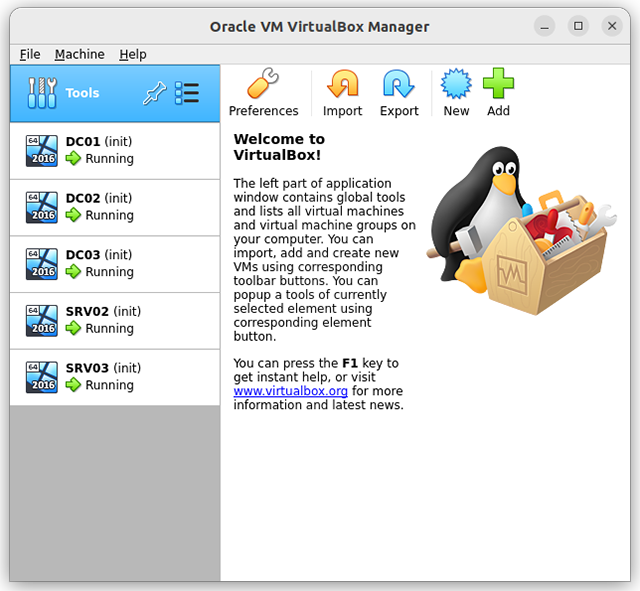Click the Running status text of SRV03
Viewport: 640px width, 591px height.
click(x=109, y=385)
